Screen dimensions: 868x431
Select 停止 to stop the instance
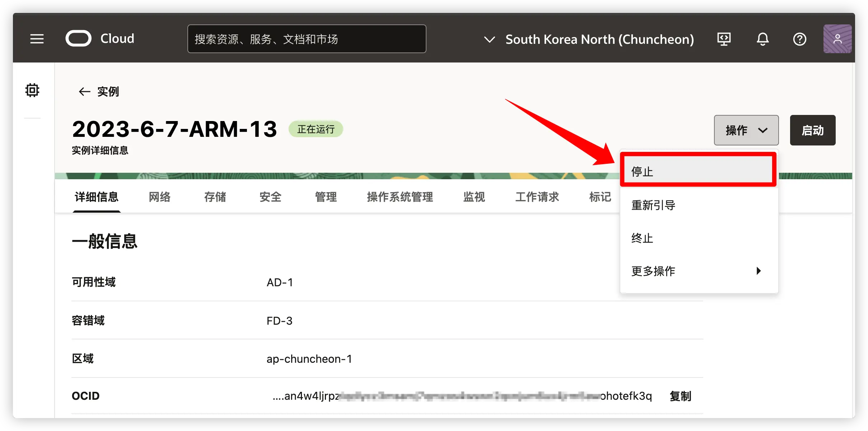(x=642, y=171)
